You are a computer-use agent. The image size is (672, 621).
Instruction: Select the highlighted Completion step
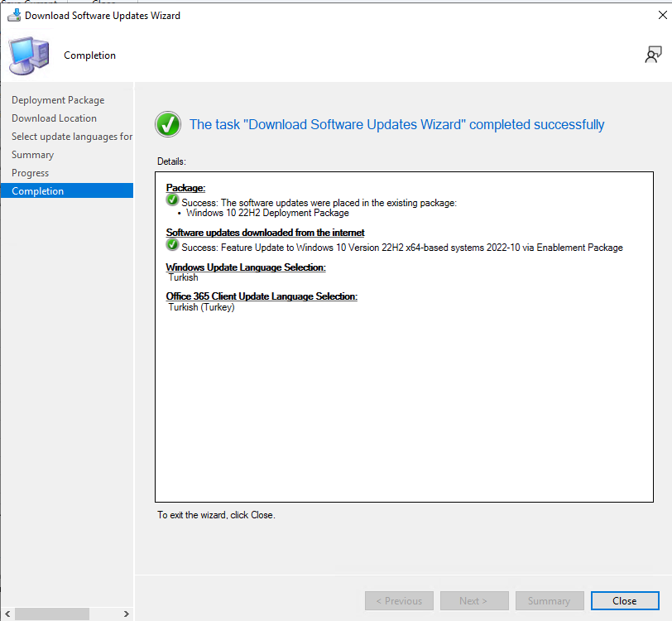click(x=67, y=190)
